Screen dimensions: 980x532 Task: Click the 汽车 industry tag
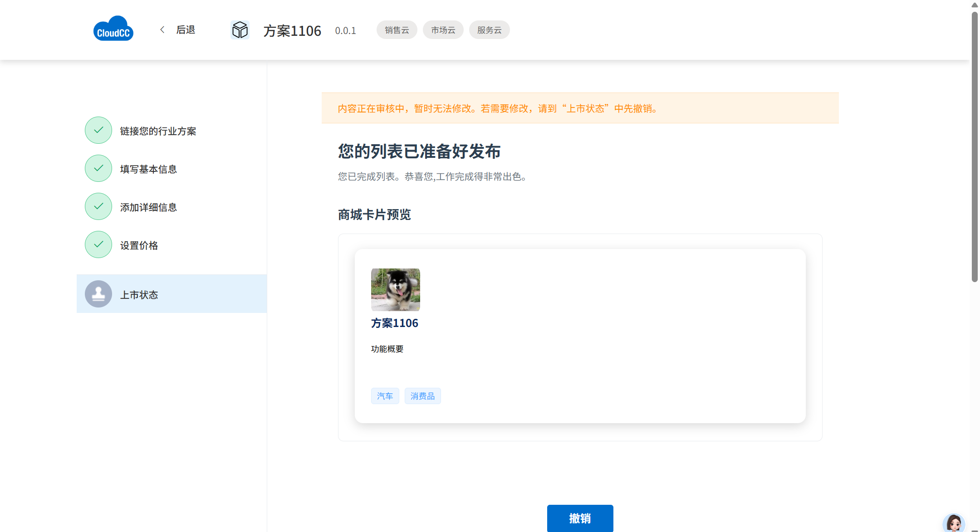tap(385, 396)
